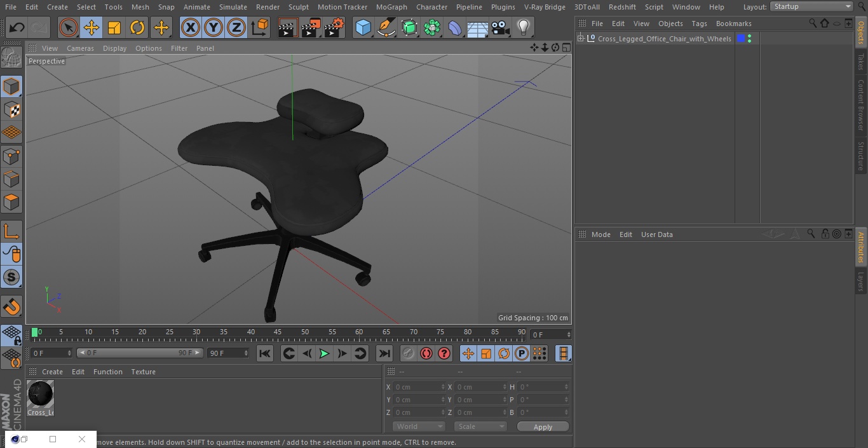
Task: Switch to Texture mode checkerboard icon
Action: coord(11,109)
